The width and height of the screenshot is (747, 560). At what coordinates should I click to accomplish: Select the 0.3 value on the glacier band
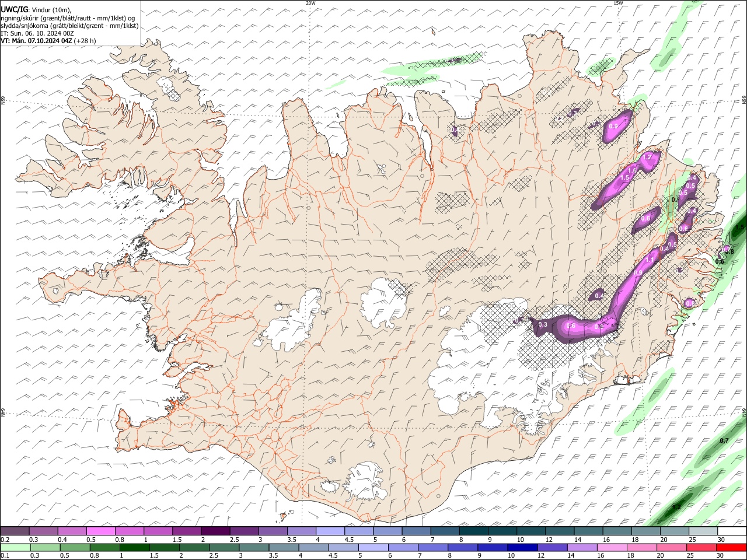(543, 324)
